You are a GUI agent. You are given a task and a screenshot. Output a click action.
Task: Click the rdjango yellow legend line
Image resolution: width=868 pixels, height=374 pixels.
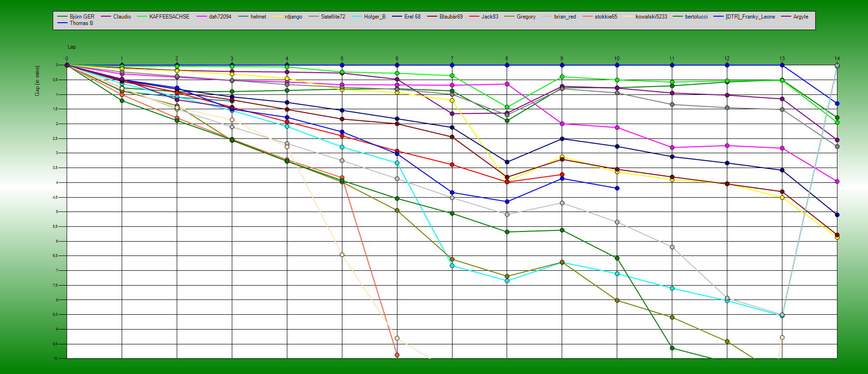coord(278,17)
